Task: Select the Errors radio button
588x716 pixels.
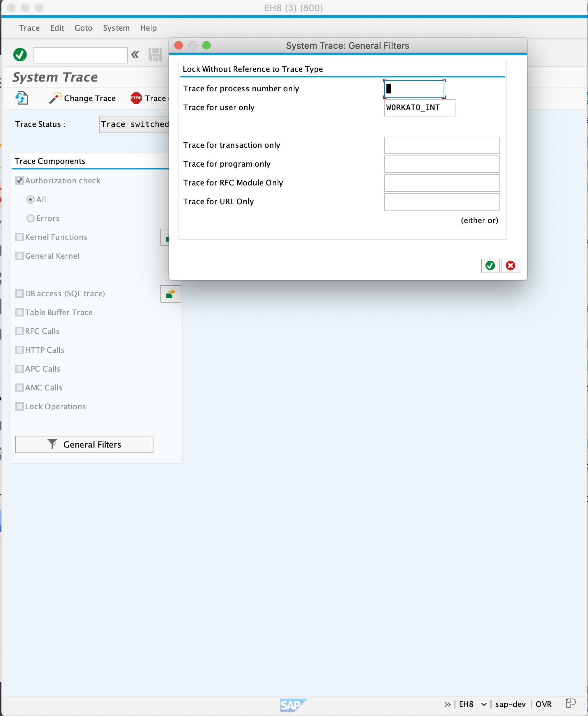Action: (31, 218)
